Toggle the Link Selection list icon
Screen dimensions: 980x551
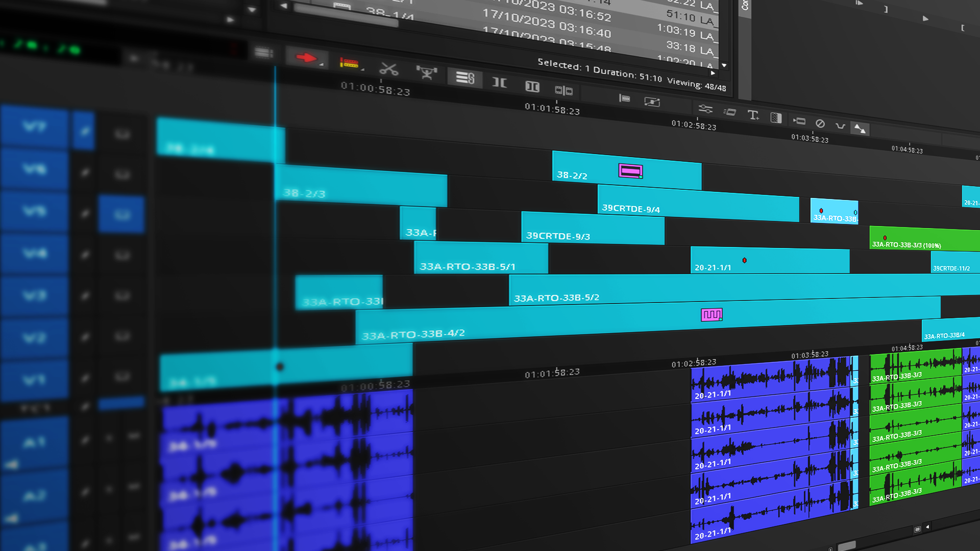point(465,78)
